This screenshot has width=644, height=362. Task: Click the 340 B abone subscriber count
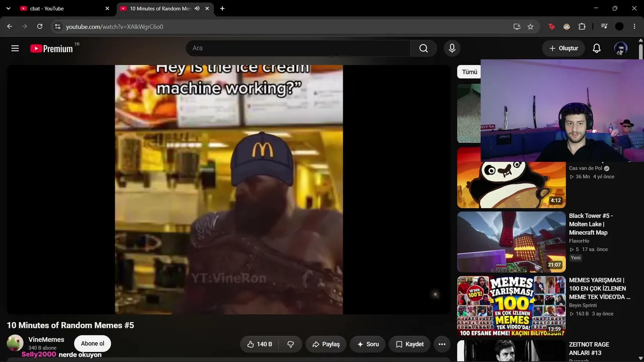[x=42, y=348]
